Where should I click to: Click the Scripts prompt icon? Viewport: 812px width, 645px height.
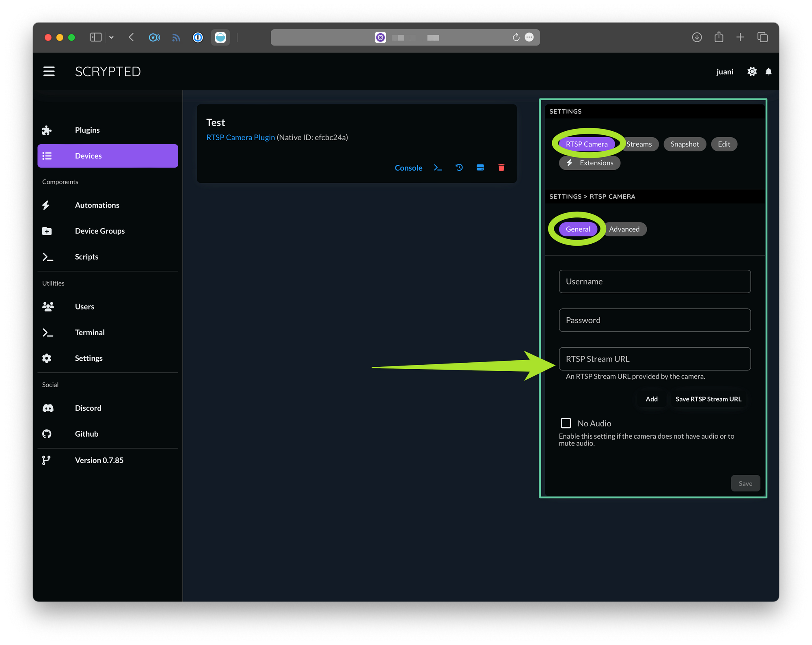click(48, 257)
